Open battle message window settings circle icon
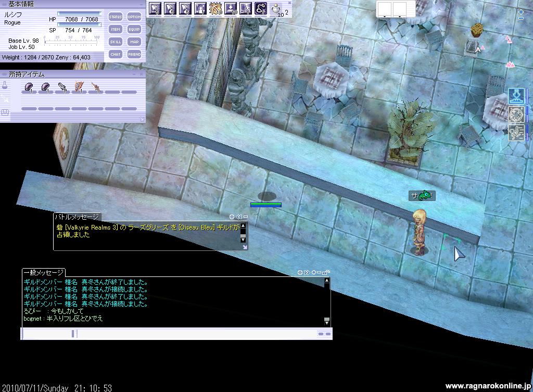The height and width of the screenshot is (392, 533). 232,217
